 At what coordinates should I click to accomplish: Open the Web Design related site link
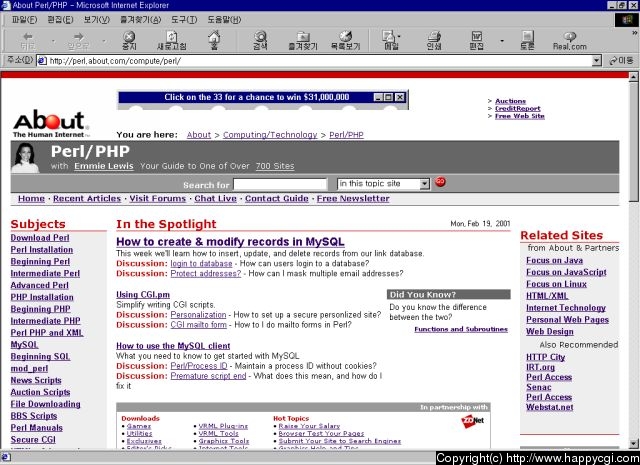pyautogui.click(x=550, y=332)
